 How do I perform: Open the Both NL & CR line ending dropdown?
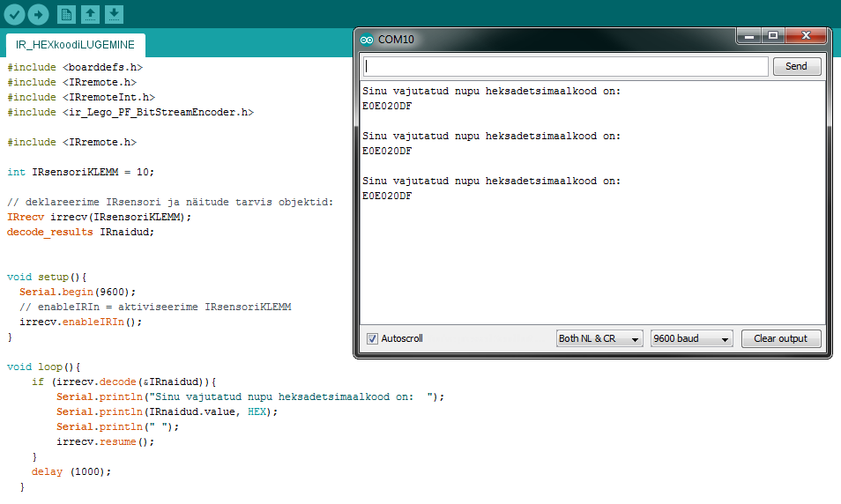(x=599, y=338)
